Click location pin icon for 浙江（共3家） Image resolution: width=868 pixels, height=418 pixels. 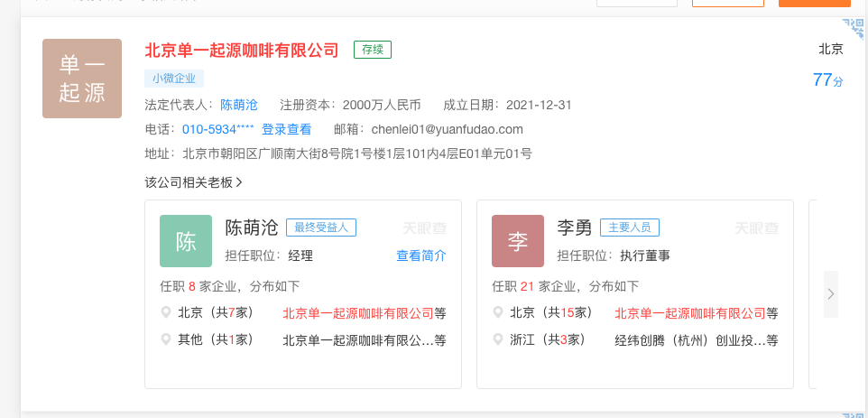[498, 340]
